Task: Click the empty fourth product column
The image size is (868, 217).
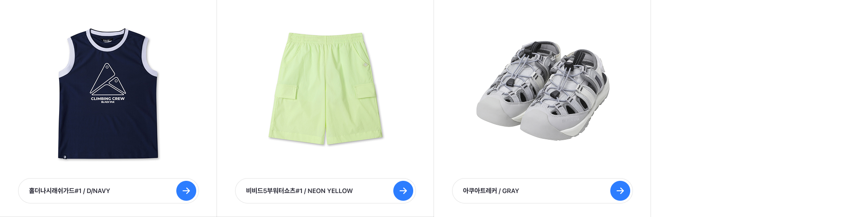Action: (x=759, y=108)
